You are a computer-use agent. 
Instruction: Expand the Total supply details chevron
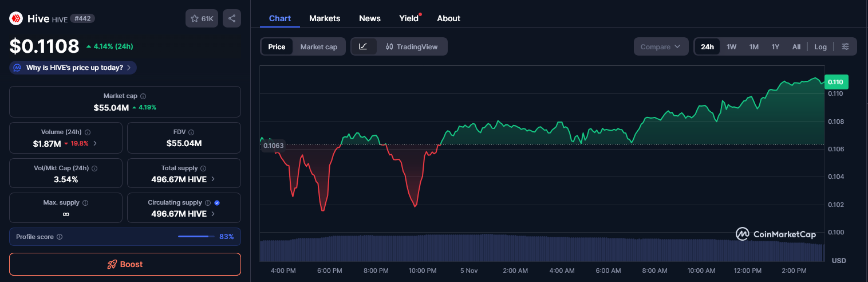(x=213, y=179)
